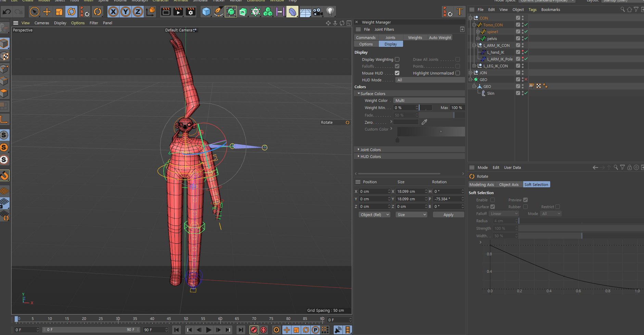Add a Light object bulb icon
The height and width of the screenshot is (335, 644).
tap(330, 12)
